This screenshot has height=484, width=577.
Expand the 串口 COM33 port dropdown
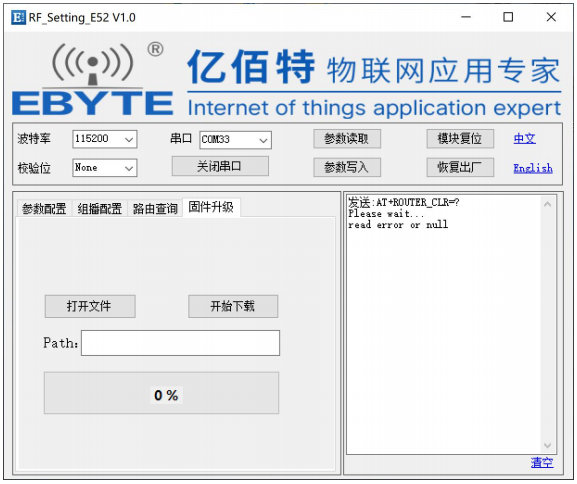tap(236, 140)
